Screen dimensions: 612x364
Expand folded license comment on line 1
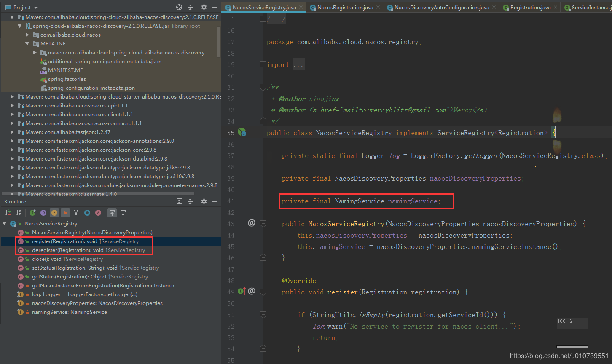point(263,19)
